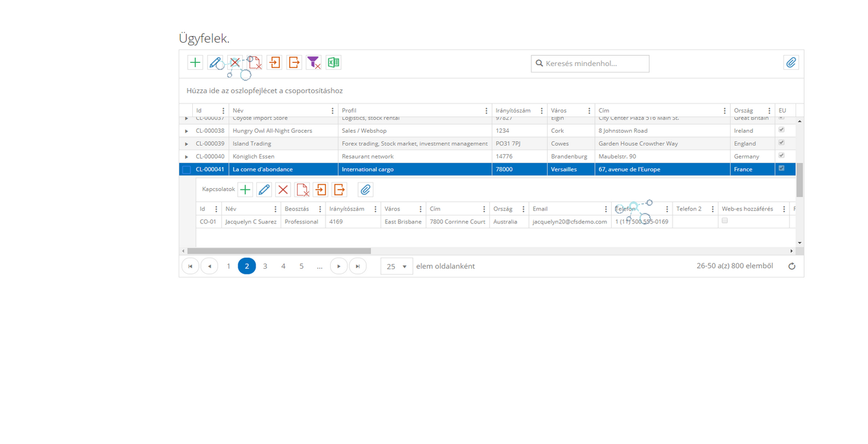Open the Beosztás column menu in Kapcsolatok
Screen dimensions: 868x444
pyautogui.click(x=320, y=209)
